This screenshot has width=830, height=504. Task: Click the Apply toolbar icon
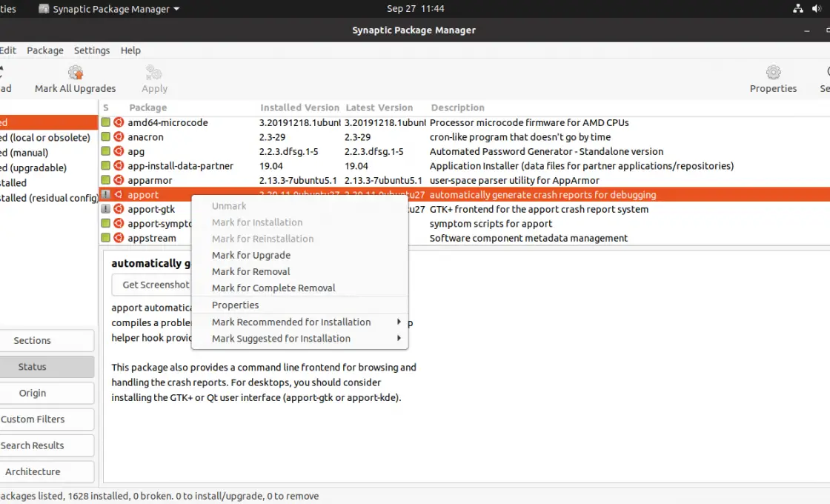(x=154, y=73)
